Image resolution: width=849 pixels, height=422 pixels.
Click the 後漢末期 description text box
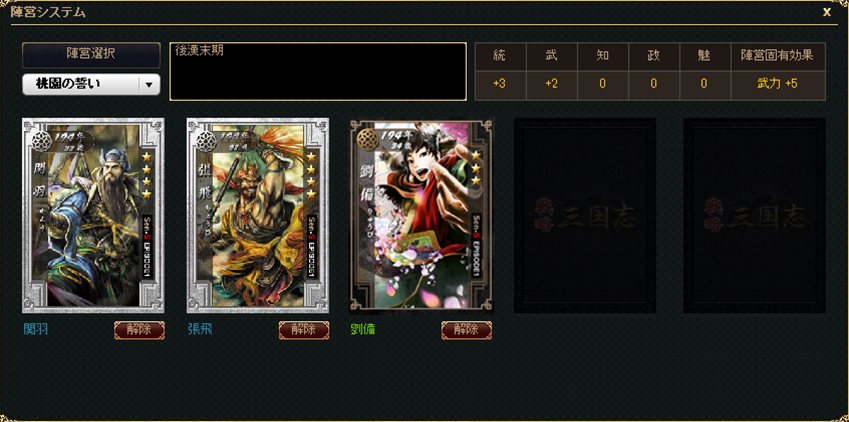(x=318, y=72)
